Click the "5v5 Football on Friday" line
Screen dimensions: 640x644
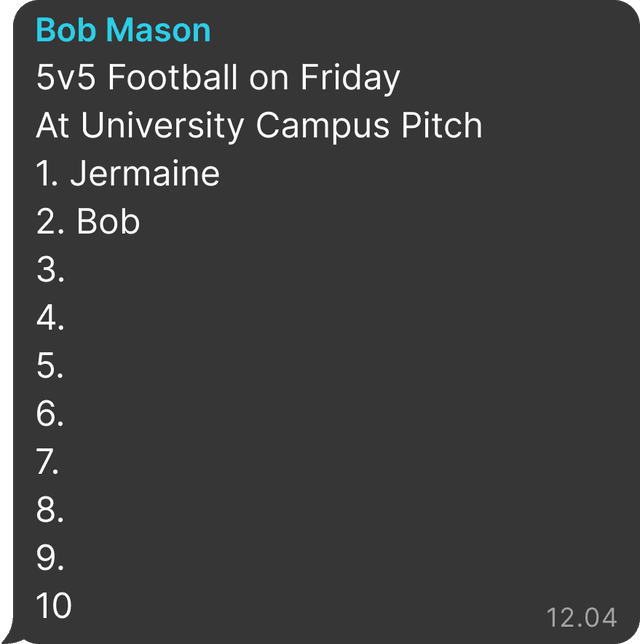[x=218, y=78]
